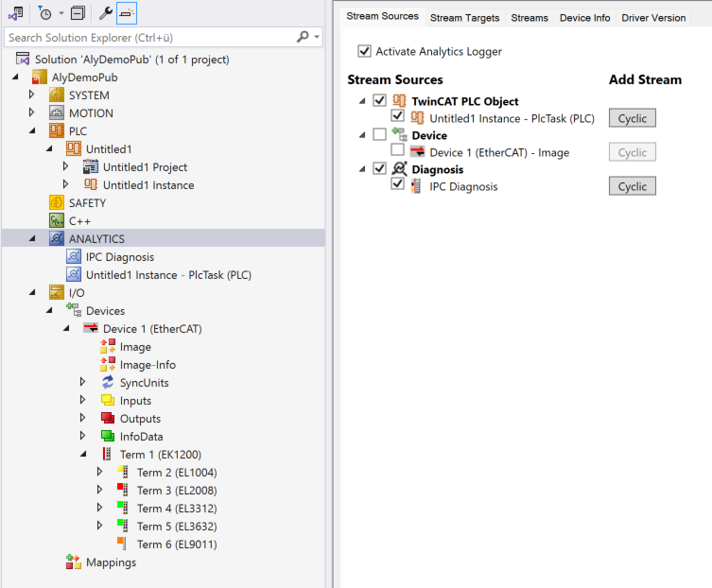
Task: Click the SyncUnits icon
Action: tap(108, 382)
